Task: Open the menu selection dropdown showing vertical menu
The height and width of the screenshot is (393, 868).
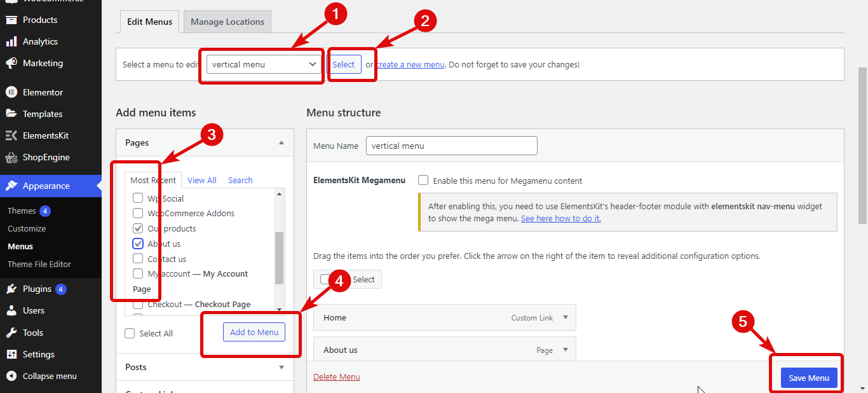Action: click(262, 64)
